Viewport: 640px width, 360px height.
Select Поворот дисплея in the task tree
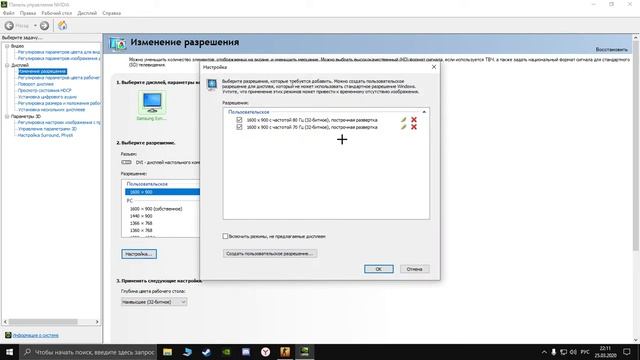coord(36,84)
